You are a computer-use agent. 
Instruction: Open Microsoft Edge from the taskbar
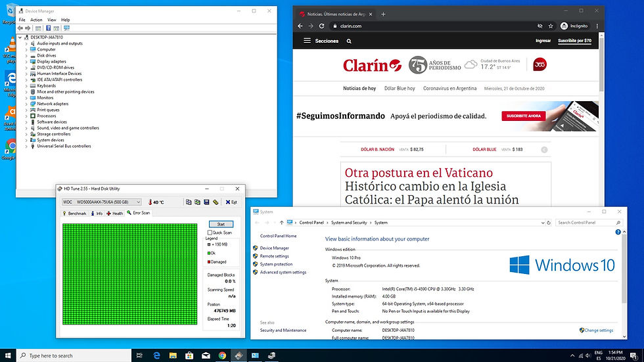[156, 355]
